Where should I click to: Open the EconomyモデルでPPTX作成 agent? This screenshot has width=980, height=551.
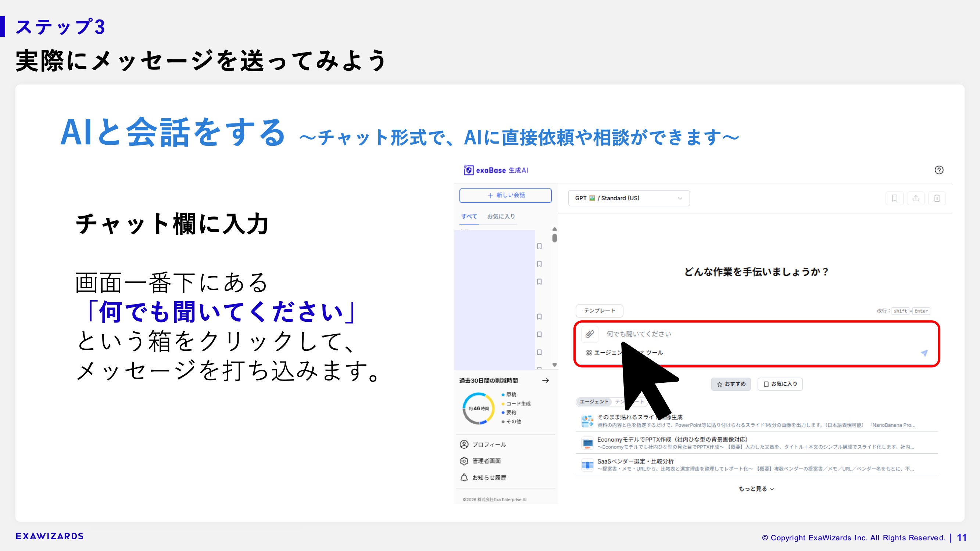point(757,443)
